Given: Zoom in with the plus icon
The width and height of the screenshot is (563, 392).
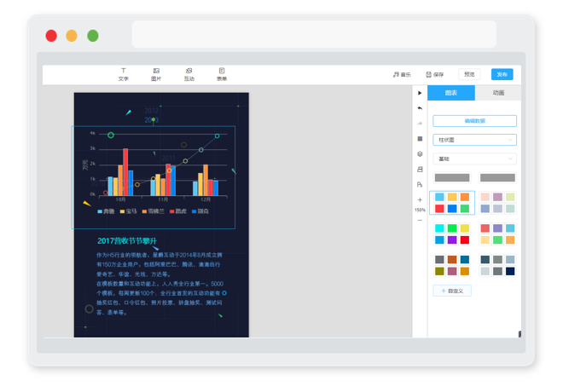Looking at the screenshot, I should tap(420, 199).
